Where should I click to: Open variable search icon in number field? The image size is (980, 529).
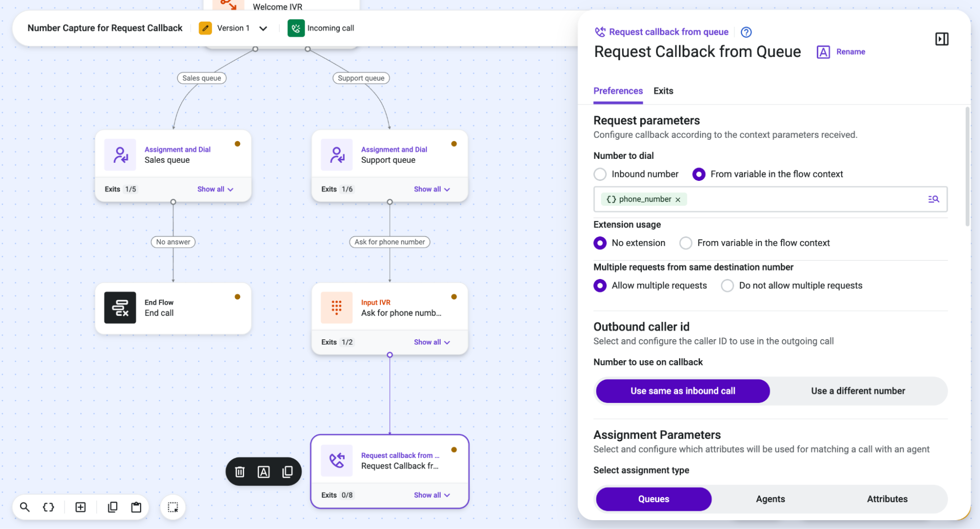pyautogui.click(x=933, y=199)
